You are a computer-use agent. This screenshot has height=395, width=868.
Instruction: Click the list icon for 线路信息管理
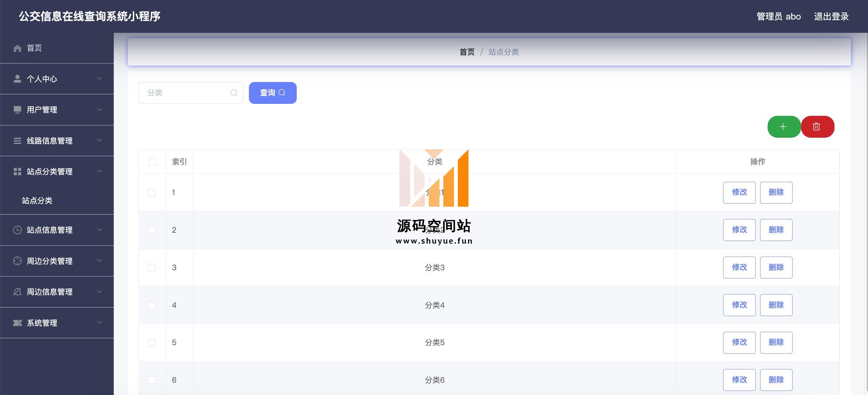17,141
